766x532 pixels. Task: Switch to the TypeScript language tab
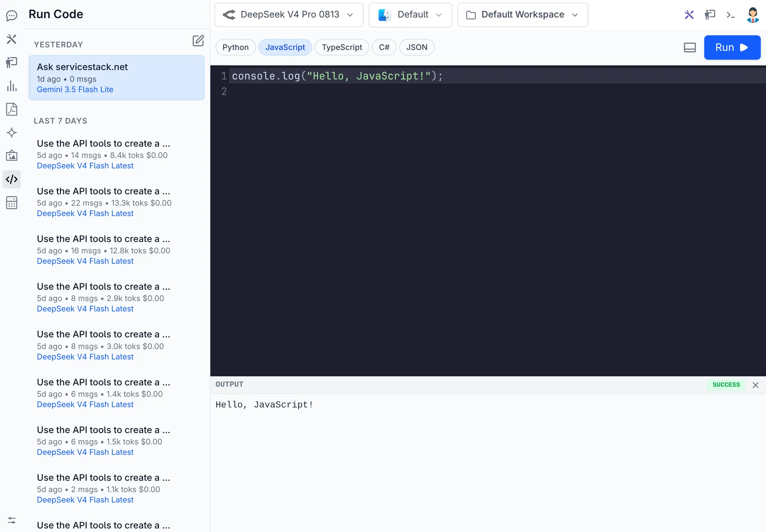point(342,47)
